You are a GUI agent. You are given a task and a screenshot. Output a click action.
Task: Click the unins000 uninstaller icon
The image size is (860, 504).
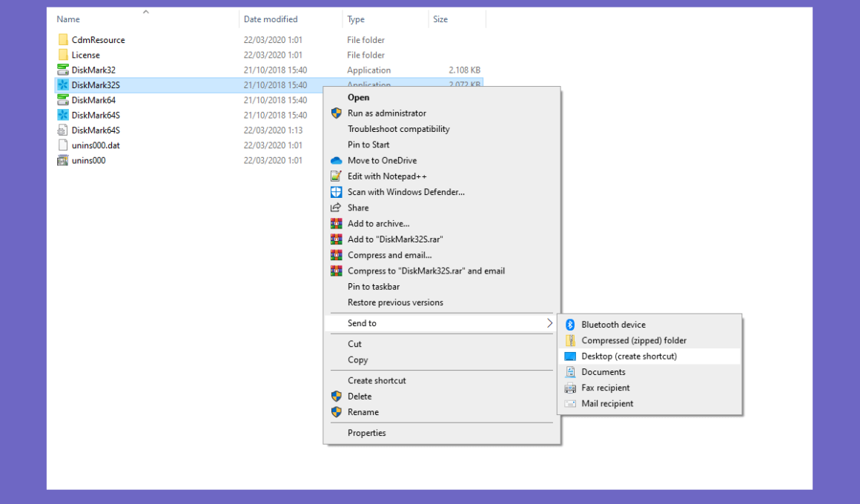[63, 160]
